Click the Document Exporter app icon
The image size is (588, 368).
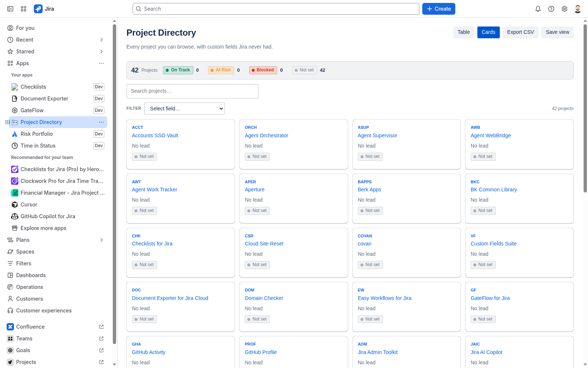[x=15, y=99]
